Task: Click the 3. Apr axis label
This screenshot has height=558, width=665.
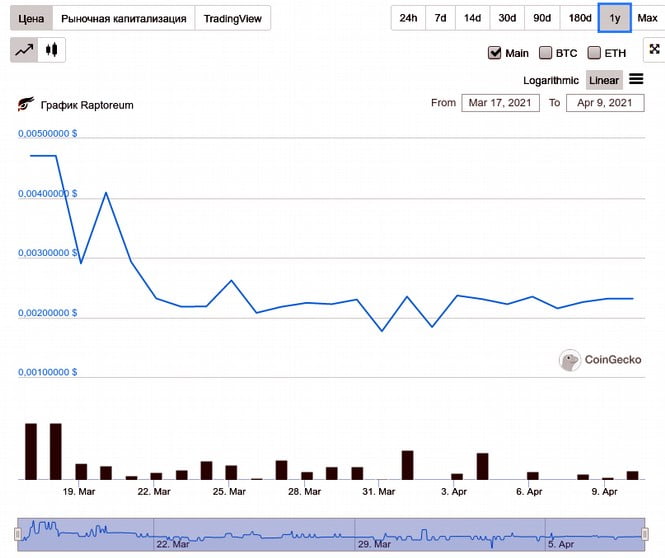Action: point(454,492)
